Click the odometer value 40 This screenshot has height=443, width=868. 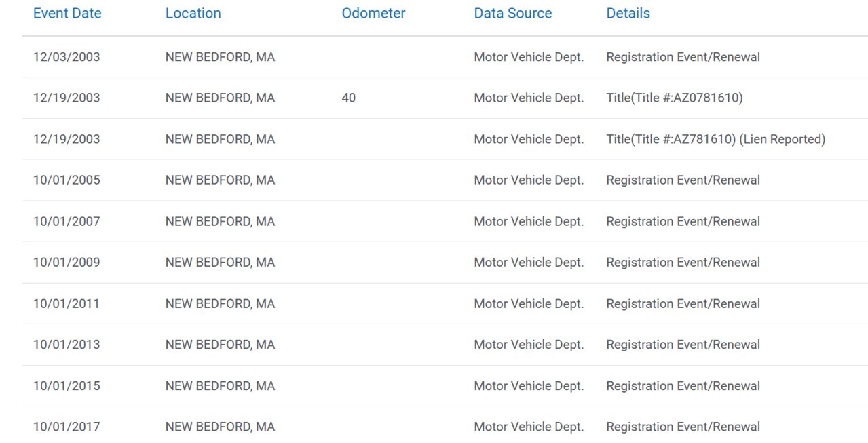pyautogui.click(x=349, y=98)
